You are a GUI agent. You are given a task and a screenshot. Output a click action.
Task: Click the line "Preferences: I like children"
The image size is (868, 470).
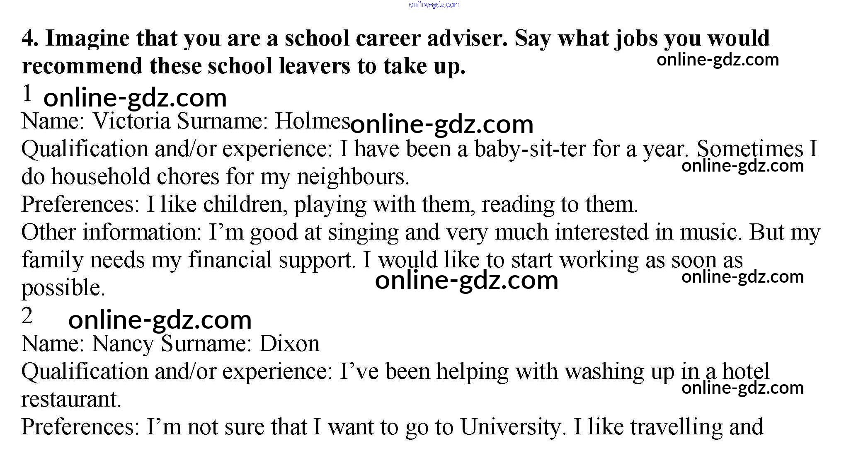(329, 205)
